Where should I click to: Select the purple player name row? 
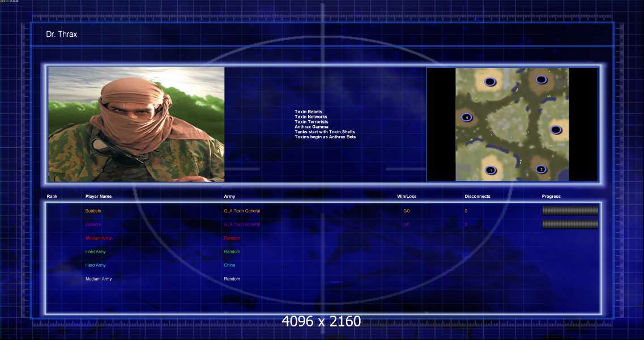click(93, 224)
